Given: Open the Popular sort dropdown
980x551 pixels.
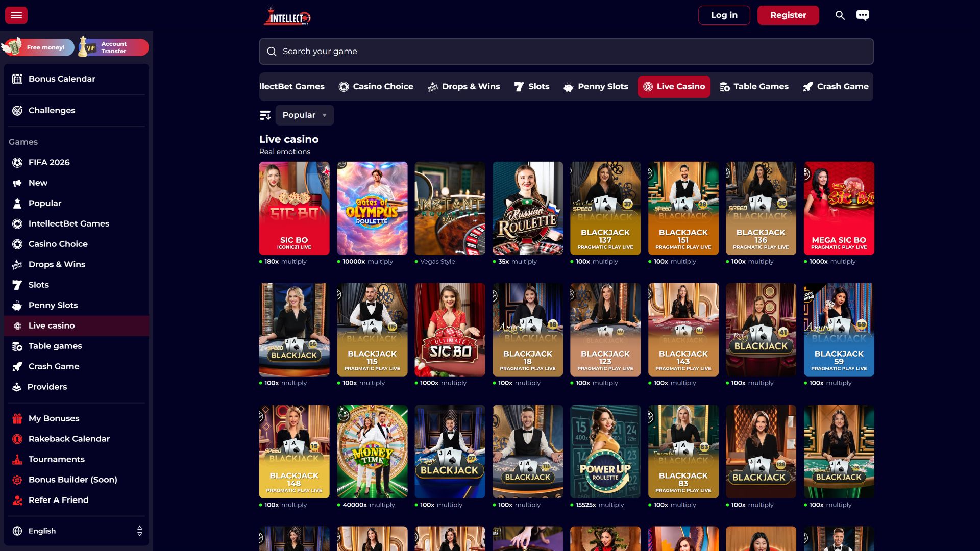Looking at the screenshot, I should tap(305, 115).
